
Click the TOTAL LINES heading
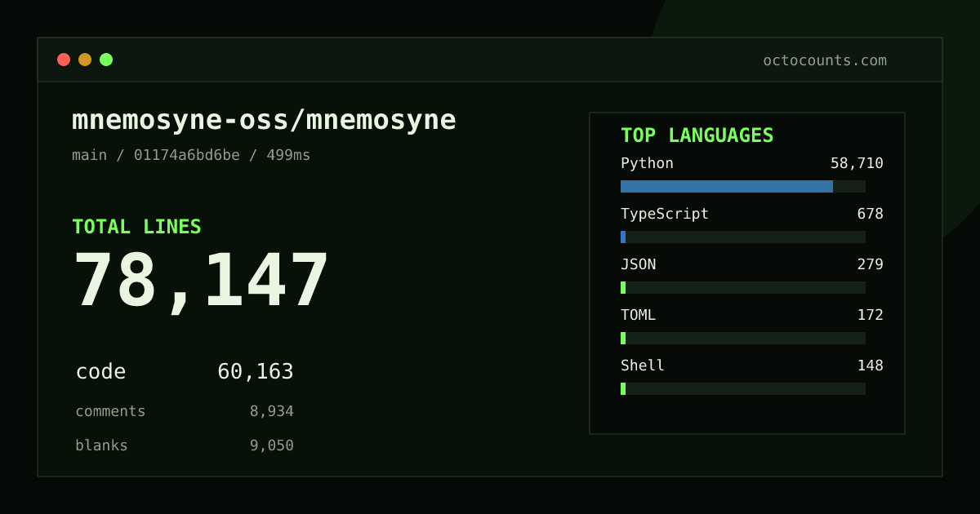point(136,227)
